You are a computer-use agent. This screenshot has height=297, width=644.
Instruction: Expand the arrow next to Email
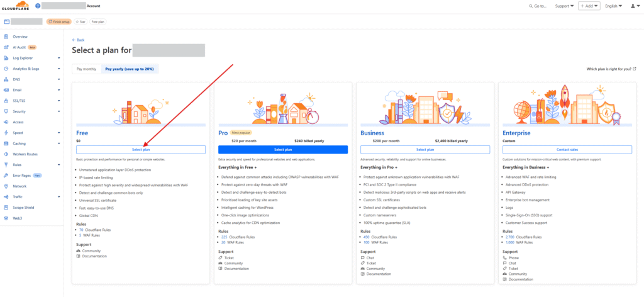point(58,90)
